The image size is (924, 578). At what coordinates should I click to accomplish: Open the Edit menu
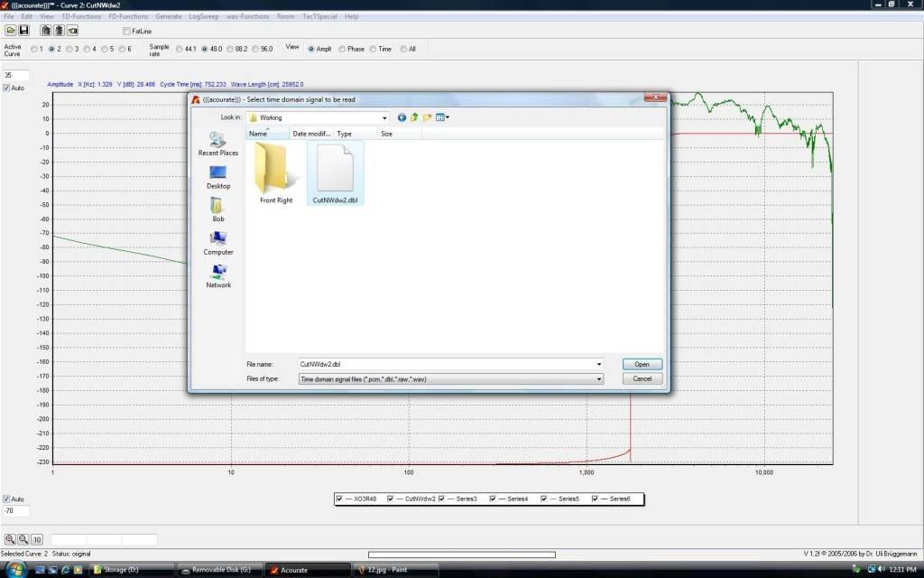[x=27, y=16]
